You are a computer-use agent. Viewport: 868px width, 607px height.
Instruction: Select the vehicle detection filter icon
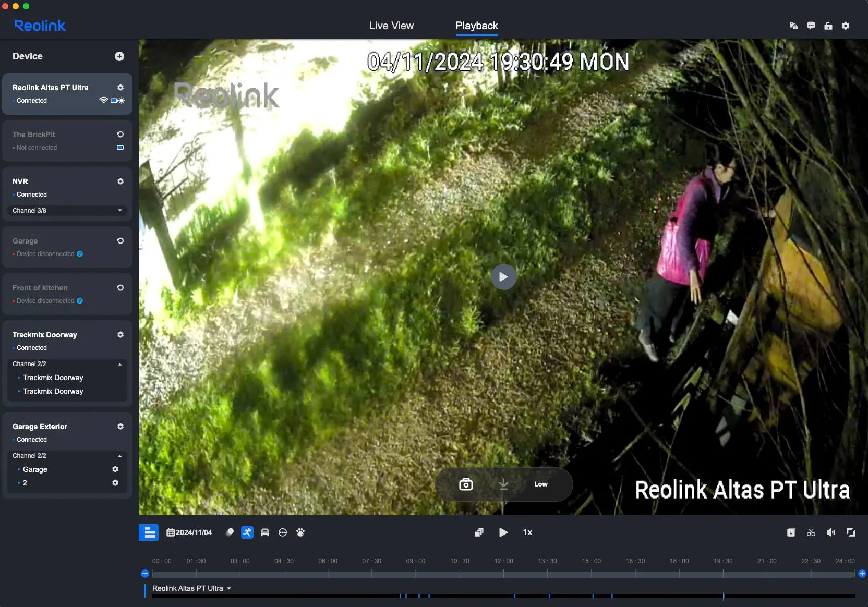(265, 532)
